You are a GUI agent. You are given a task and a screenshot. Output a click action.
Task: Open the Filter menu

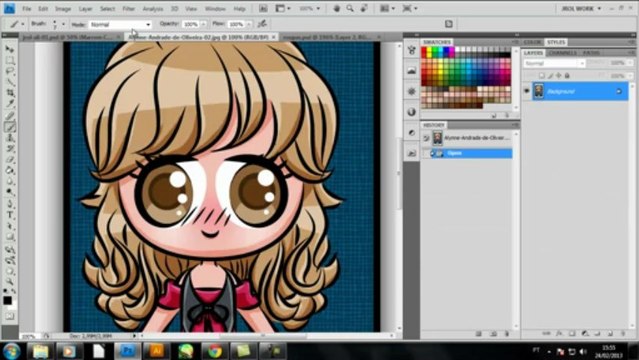[x=128, y=9]
